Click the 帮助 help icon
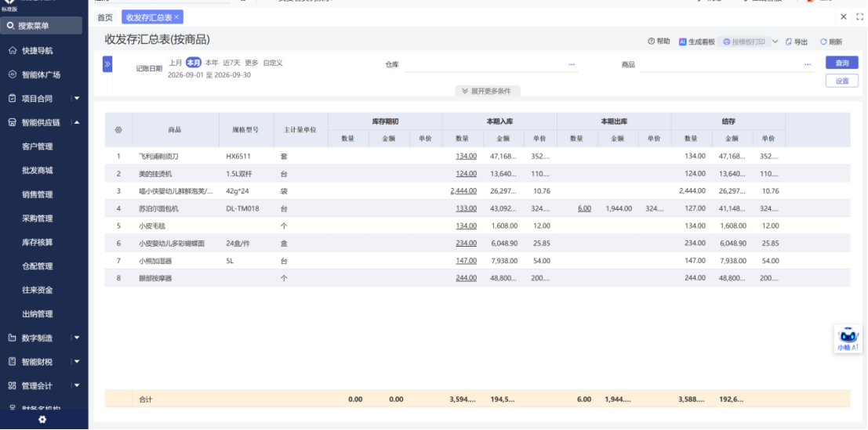The width and height of the screenshot is (868, 430). (651, 42)
